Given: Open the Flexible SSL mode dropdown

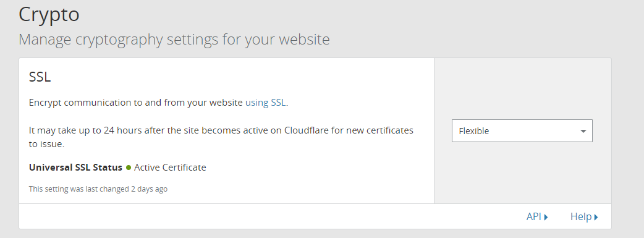Looking at the screenshot, I should [522, 130].
